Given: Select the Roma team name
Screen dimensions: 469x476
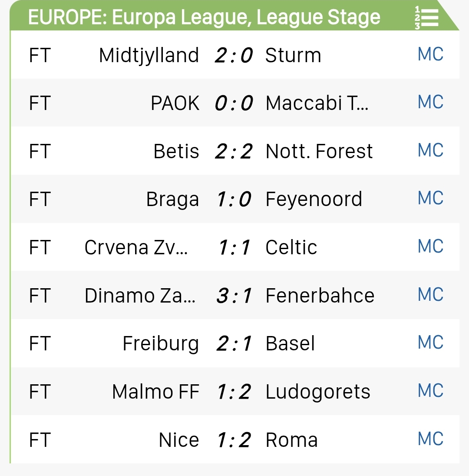Looking at the screenshot, I should pyautogui.click(x=292, y=440).
